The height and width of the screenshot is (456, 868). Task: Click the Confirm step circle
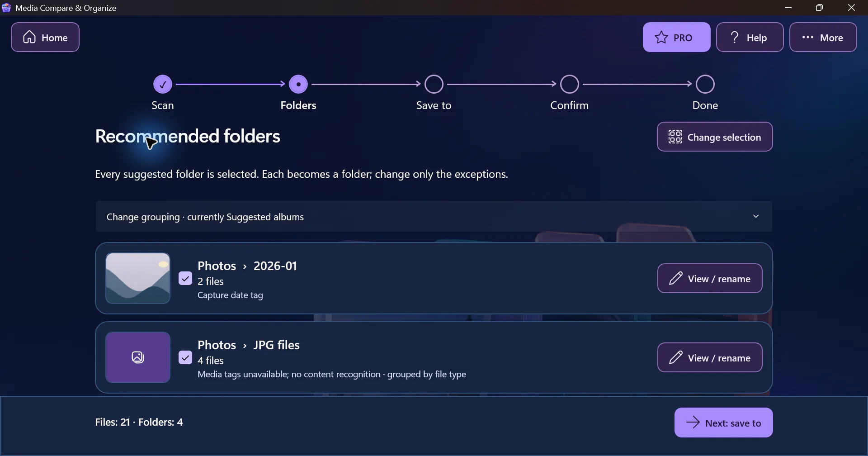[x=570, y=84]
